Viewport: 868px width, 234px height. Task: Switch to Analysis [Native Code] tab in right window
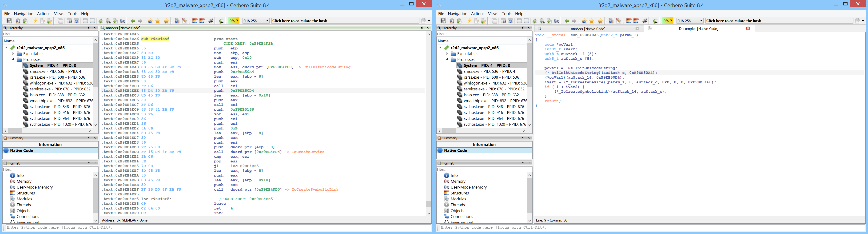588,29
